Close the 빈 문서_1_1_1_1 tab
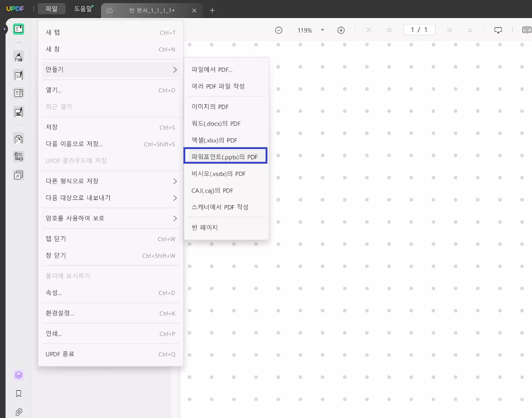The height and width of the screenshot is (418, 532). point(194,11)
